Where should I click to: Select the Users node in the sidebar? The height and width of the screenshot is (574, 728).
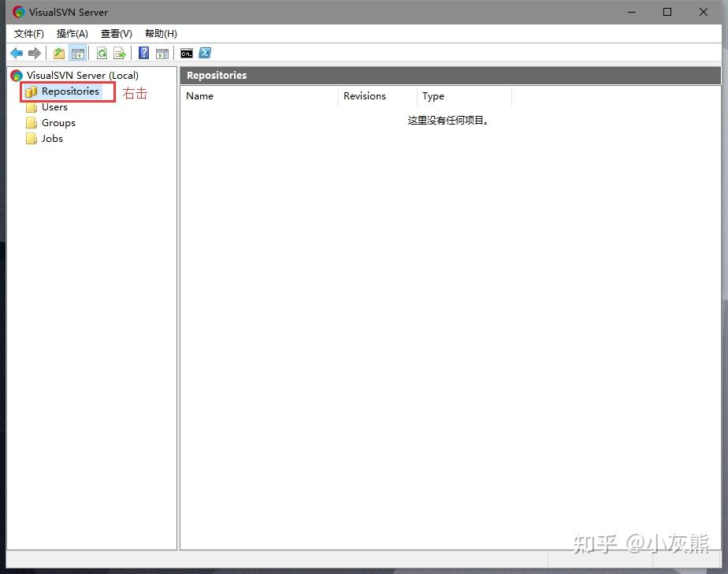[x=54, y=106]
